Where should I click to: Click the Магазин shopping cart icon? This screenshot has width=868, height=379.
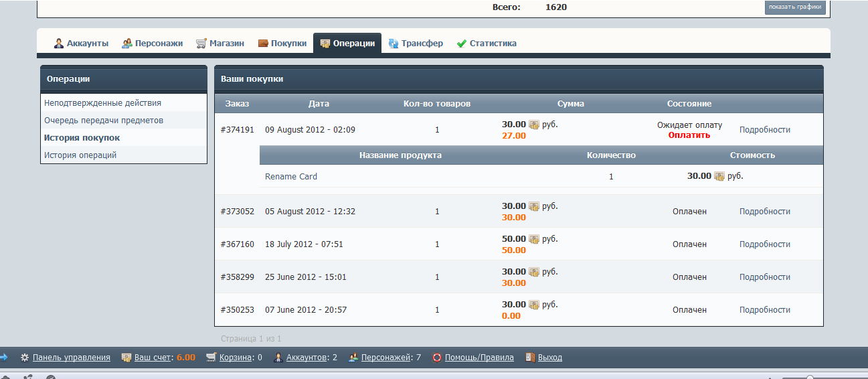[201, 44]
